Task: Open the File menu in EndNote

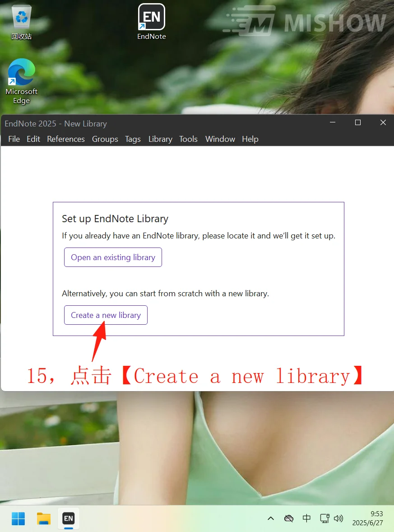Action: pyautogui.click(x=14, y=139)
